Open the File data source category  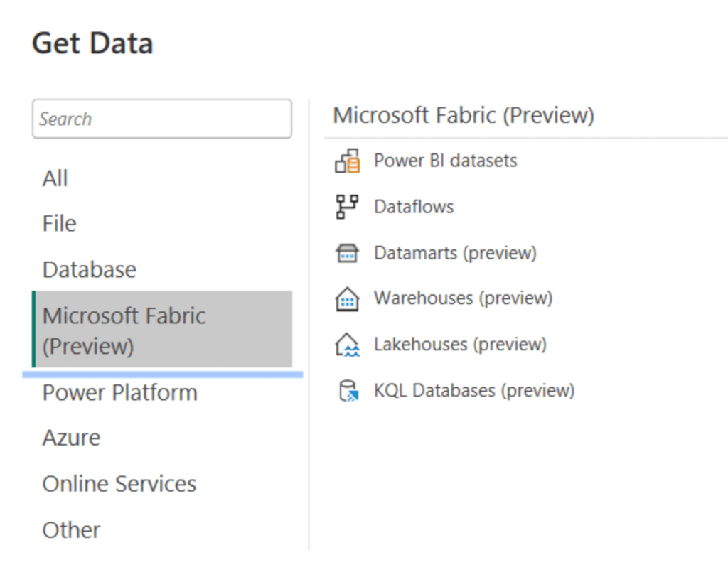click(x=59, y=224)
